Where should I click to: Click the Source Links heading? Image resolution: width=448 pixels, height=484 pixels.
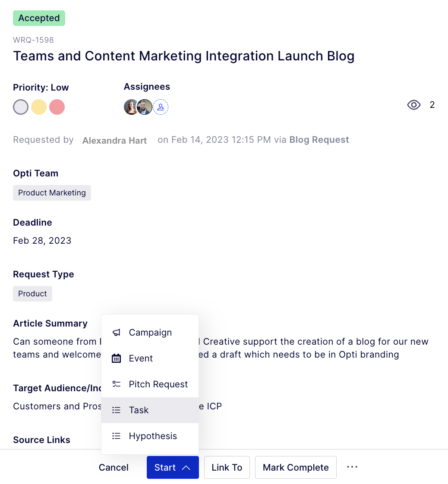[x=42, y=440]
